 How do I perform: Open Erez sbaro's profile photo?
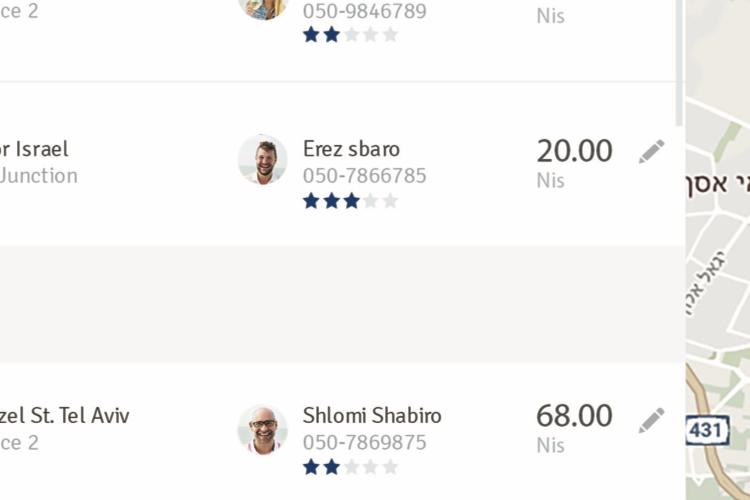click(263, 159)
